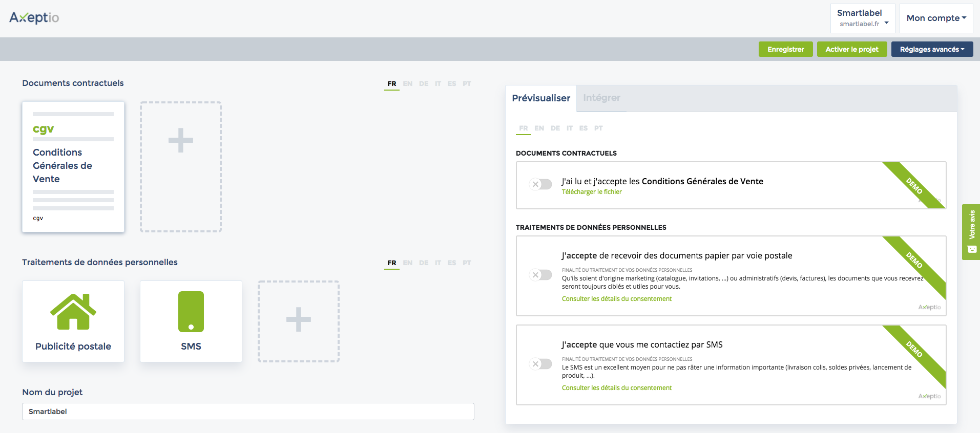This screenshot has width=980, height=433.
Task: Add a new contractual document with plus
Action: [181, 167]
